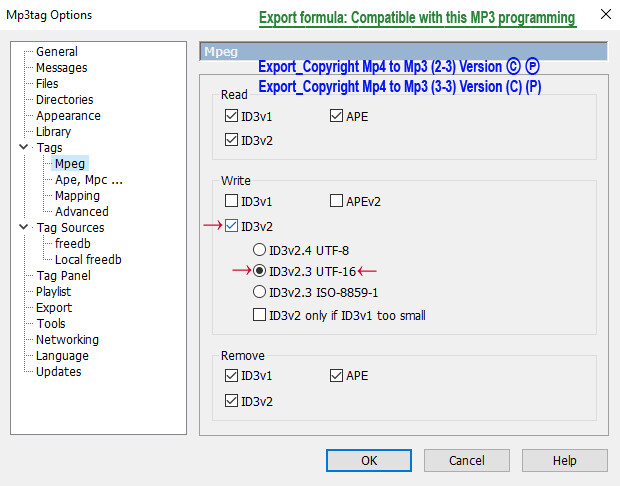Open Tag Panel options
Image resolution: width=620 pixels, height=486 pixels.
tap(63, 275)
